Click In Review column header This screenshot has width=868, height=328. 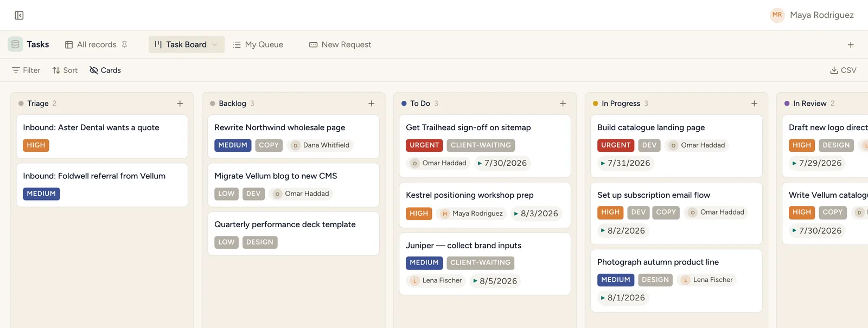(809, 104)
